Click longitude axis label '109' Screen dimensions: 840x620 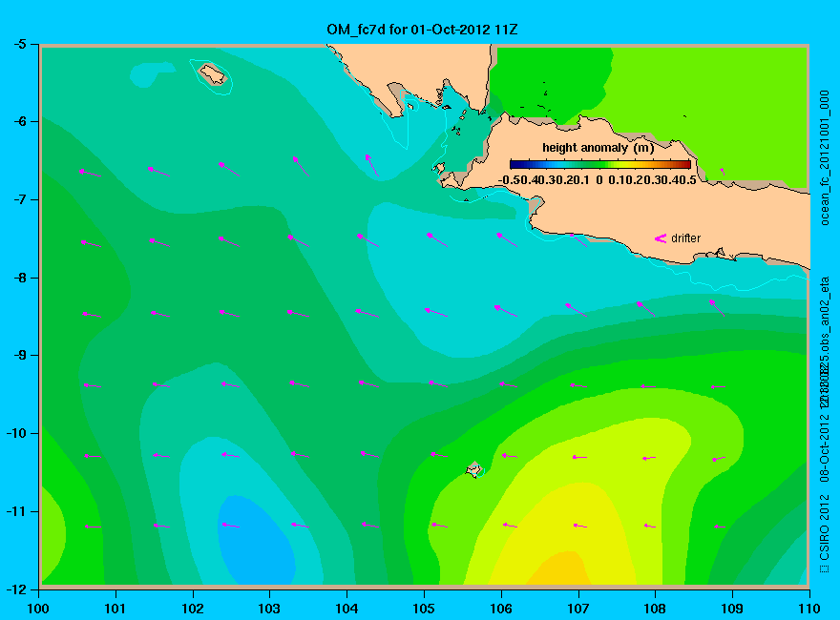(732, 609)
